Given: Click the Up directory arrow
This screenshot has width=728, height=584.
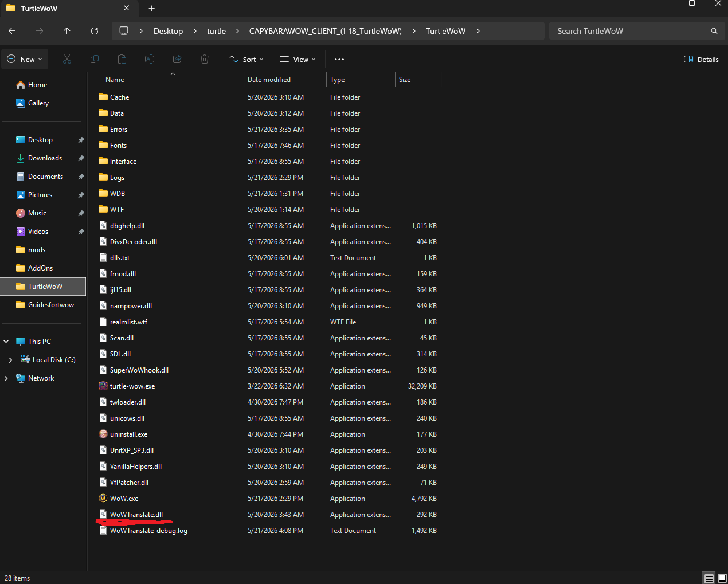Looking at the screenshot, I should click(x=67, y=31).
